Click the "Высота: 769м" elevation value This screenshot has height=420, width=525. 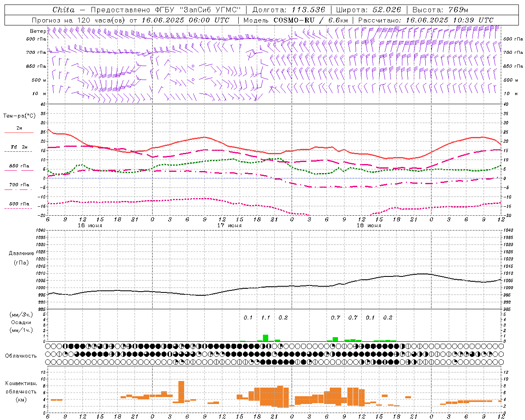tap(440, 10)
